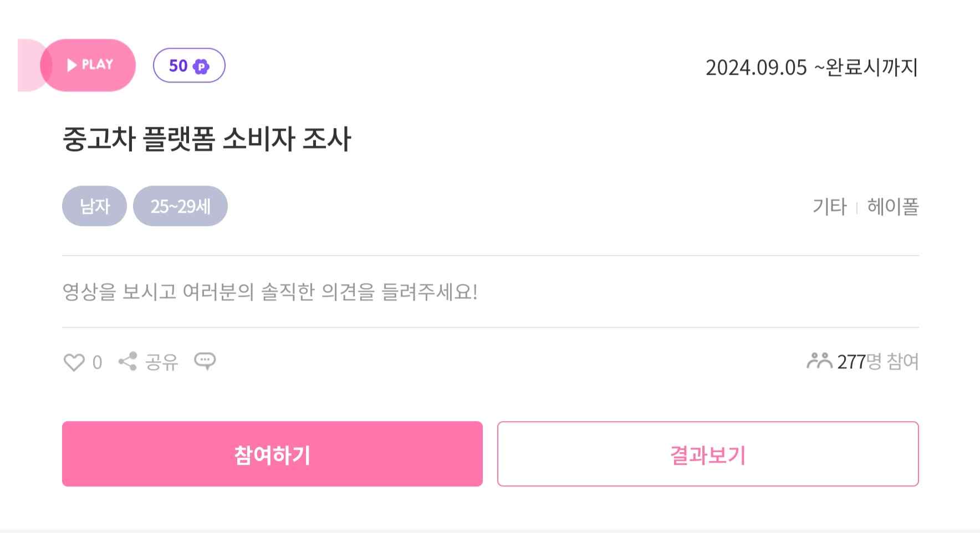Select the 남자 gender filter chip
Screen dimensions: 980x533
[x=94, y=206]
